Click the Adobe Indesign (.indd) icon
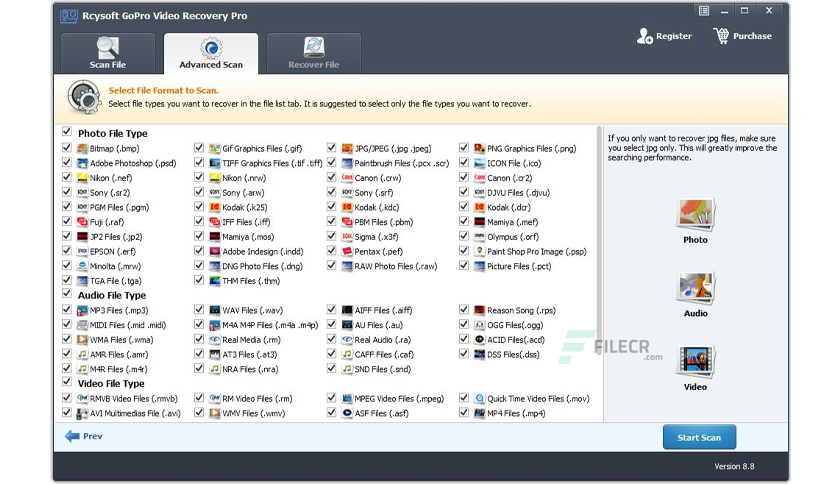The image size is (836, 484). coord(215,251)
